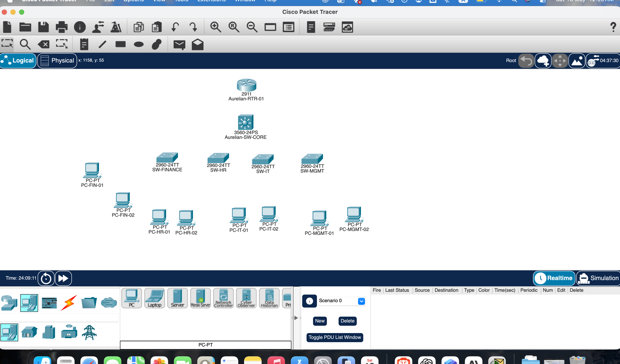
Task: Switch to Realtime mode
Action: [x=554, y=278]
